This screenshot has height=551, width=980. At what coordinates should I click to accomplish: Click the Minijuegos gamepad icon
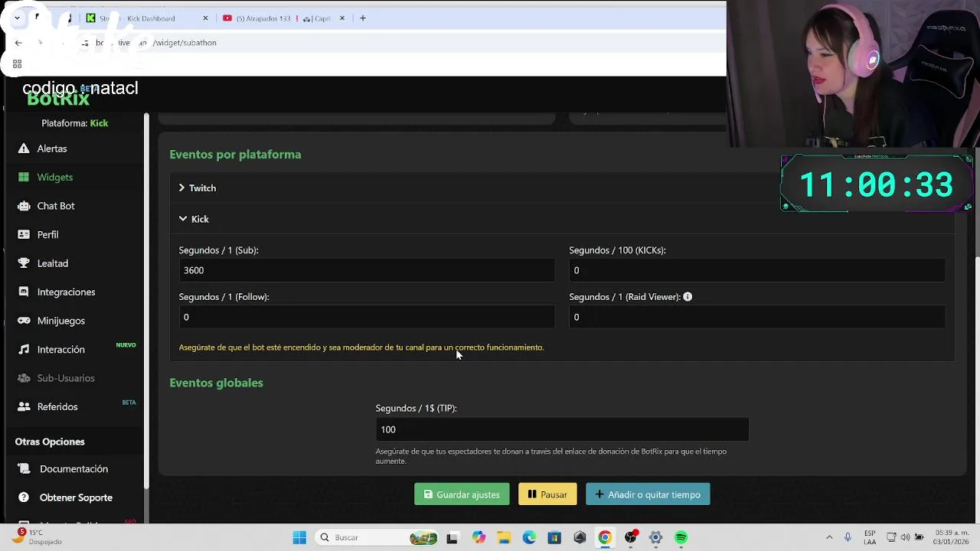(24, 321)
